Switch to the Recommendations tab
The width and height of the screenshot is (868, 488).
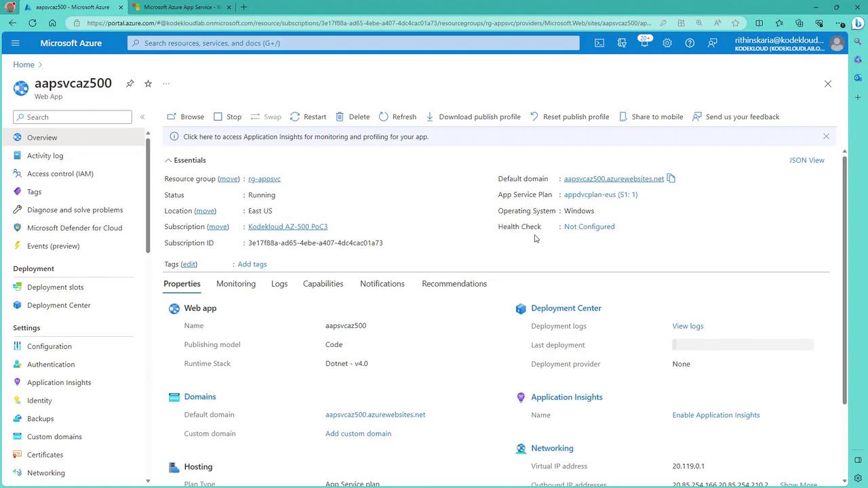click(x=454, y=283)
